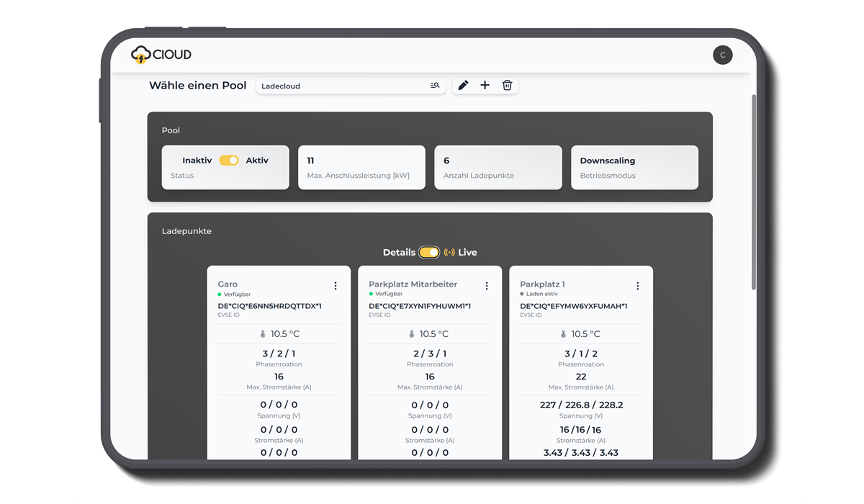
Task: Click the Downscaling Betriebsmodus card
Action: coord(634,168)
